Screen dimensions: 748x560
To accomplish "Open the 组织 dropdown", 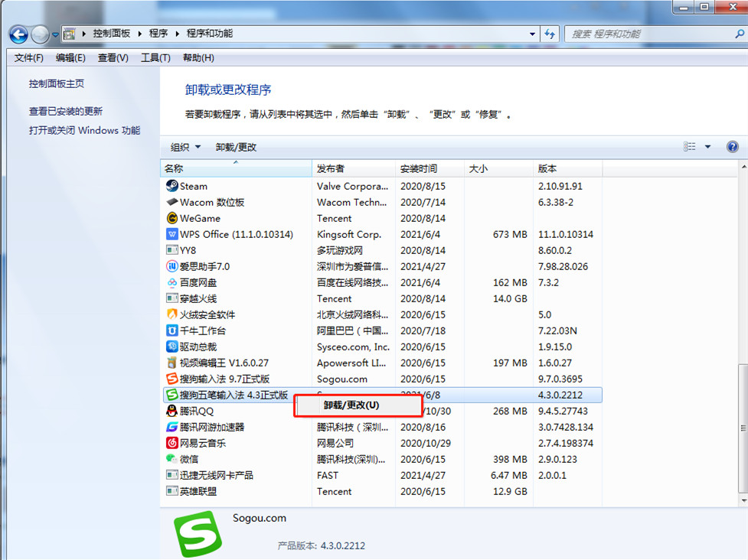I will pos(185,148).
